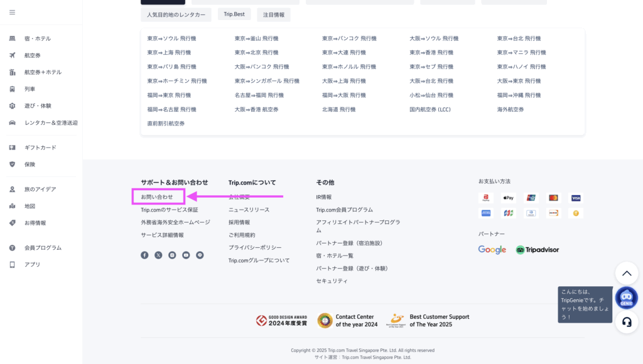Viewport: 643px width, 364px height.
Task: Select the Apple Pay payment method icon
Action: click(508, 198)
